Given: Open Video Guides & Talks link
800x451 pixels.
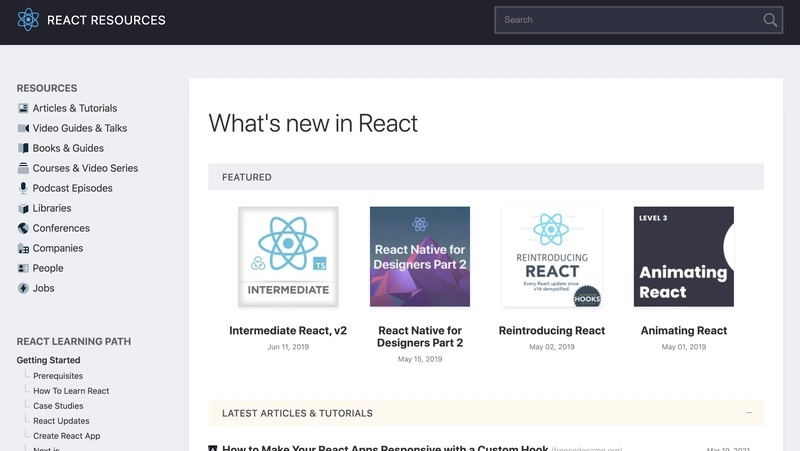Looking at the screenshot, I should [x=80, y=128].
